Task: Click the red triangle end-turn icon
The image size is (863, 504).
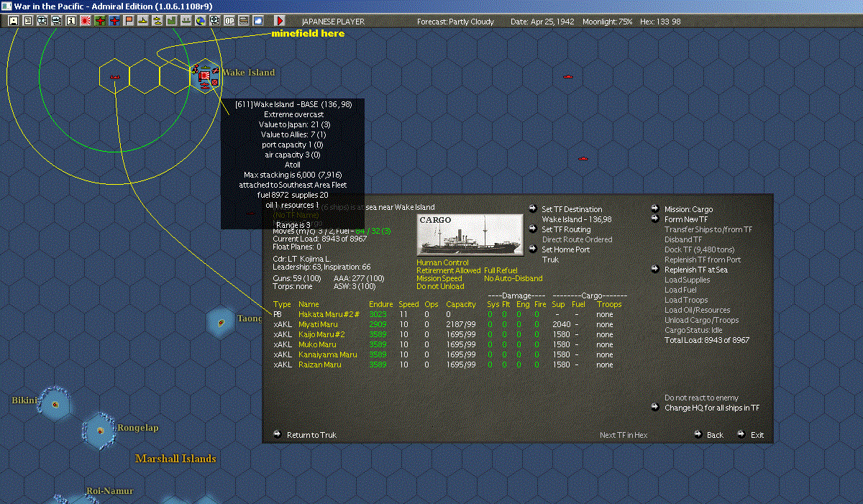Action: click(x=279, y=21)
